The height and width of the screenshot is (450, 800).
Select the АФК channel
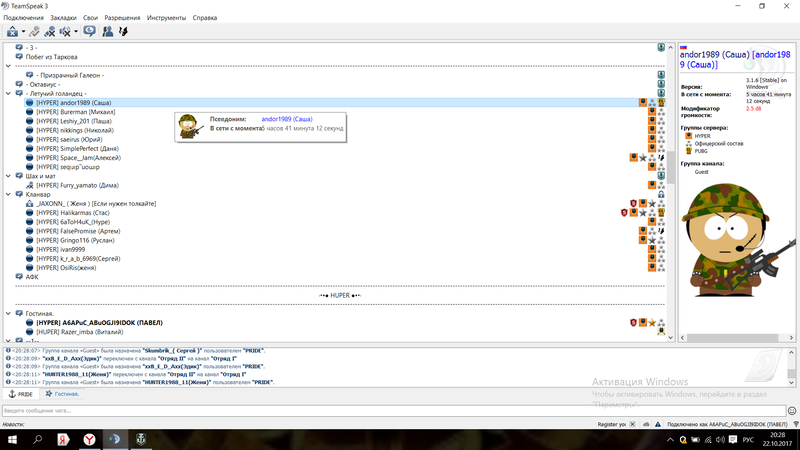pyautogui.click(x=32, y=277)
